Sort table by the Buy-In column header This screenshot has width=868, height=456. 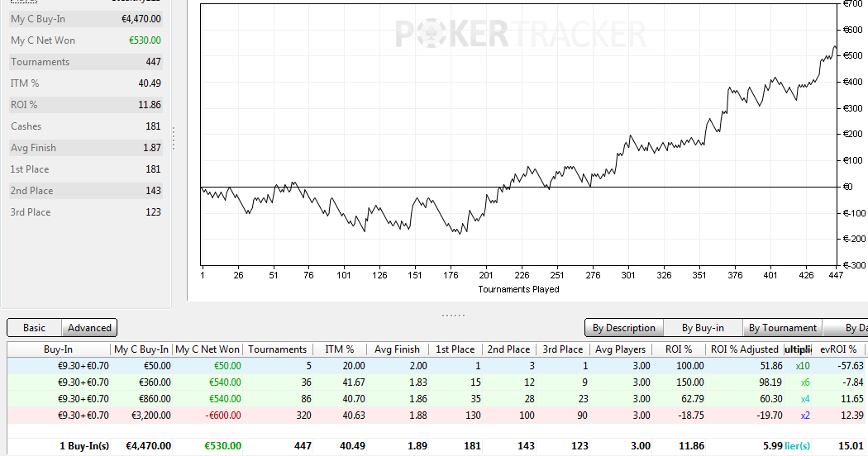(58, 349)
